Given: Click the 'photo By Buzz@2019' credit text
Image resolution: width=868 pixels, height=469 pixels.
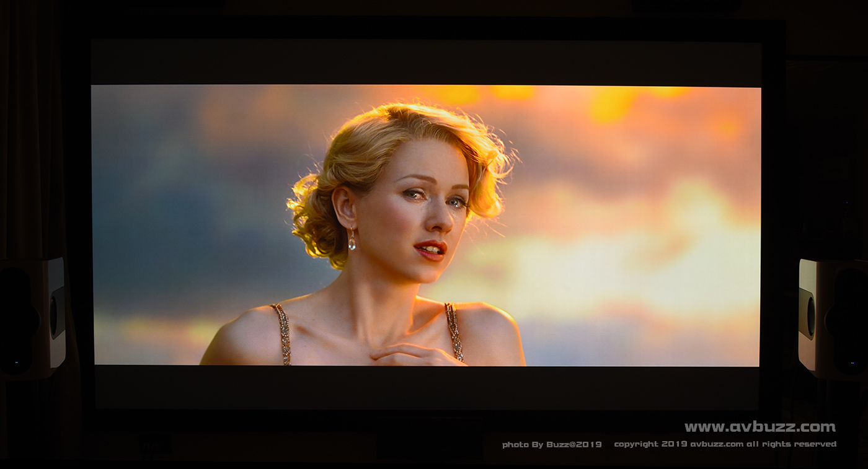Looking at the screenshot, I should coord(551,444).
